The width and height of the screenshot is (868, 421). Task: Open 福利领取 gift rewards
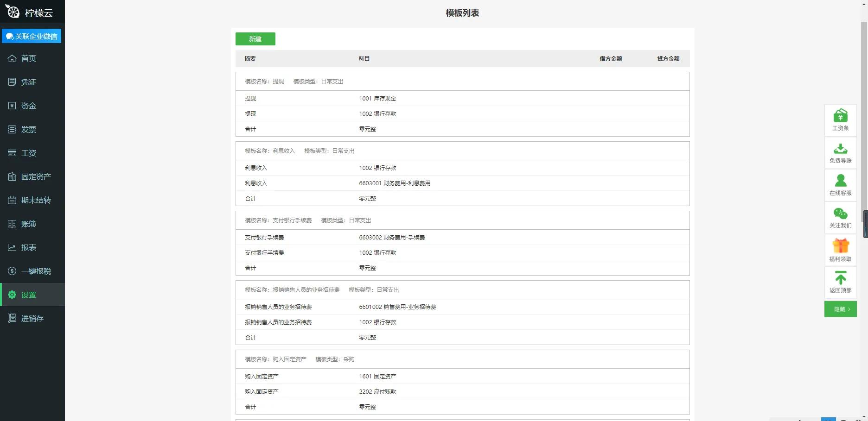coord(840,250)
